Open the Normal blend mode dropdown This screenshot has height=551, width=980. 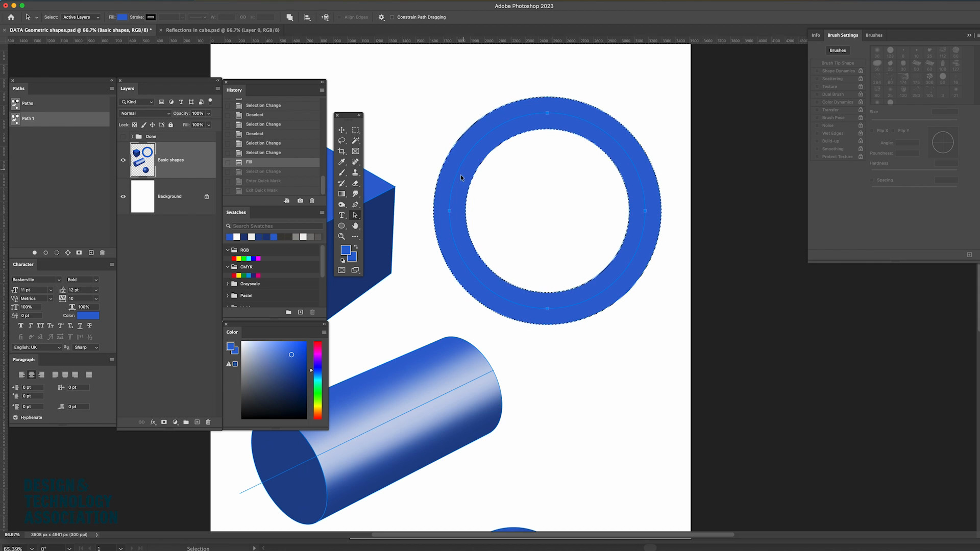click(x=145, y=113)
